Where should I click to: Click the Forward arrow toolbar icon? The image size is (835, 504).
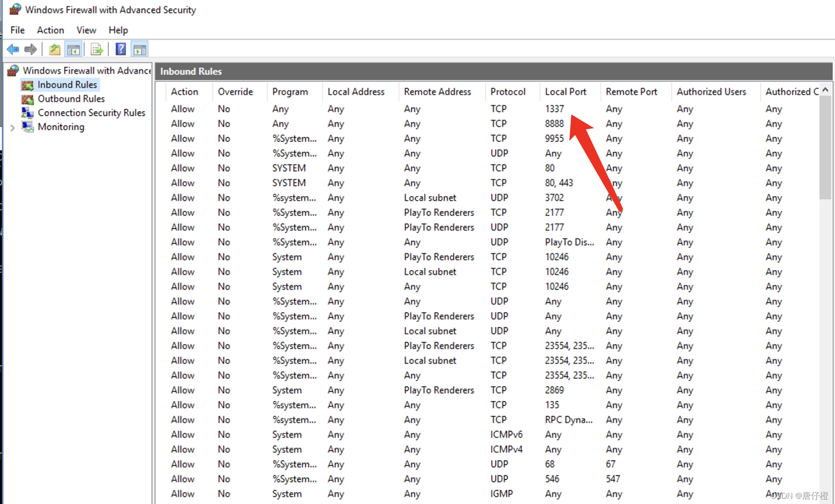click(31, 49)
